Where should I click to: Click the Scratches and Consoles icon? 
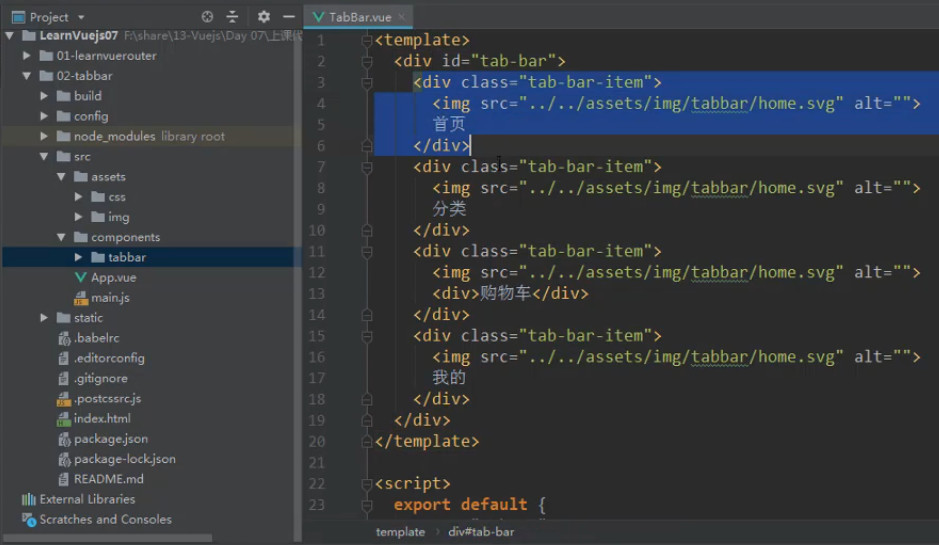coord(29,520)
